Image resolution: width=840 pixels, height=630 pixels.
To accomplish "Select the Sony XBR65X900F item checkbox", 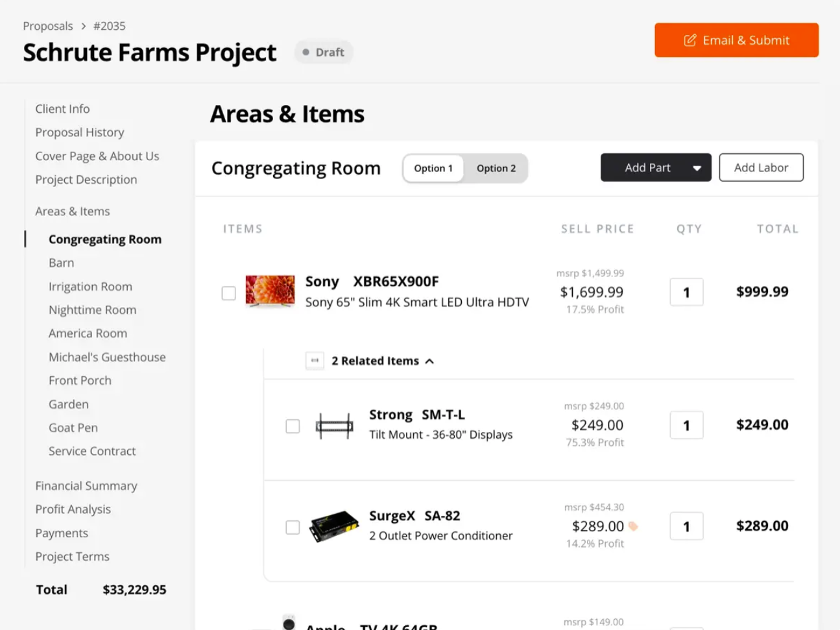I will (229, 293).
